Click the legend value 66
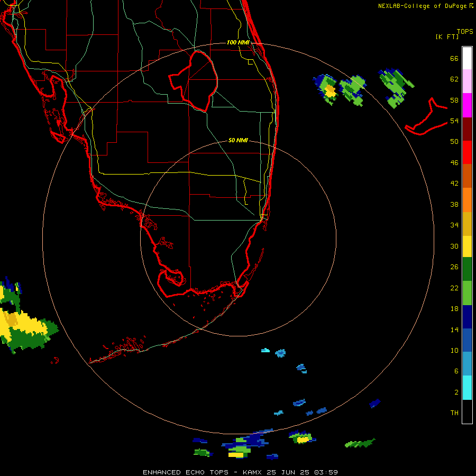Screen dimensions: 476x476 coord(454,58)
